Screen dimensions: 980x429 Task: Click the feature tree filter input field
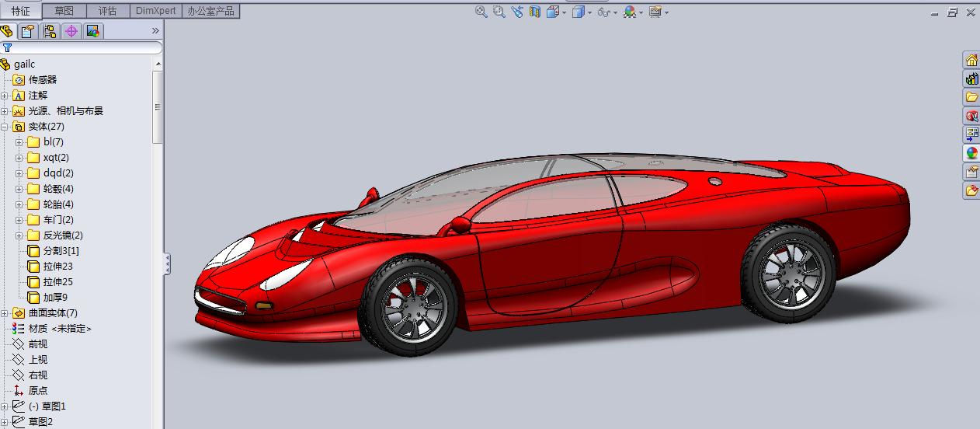81,47
